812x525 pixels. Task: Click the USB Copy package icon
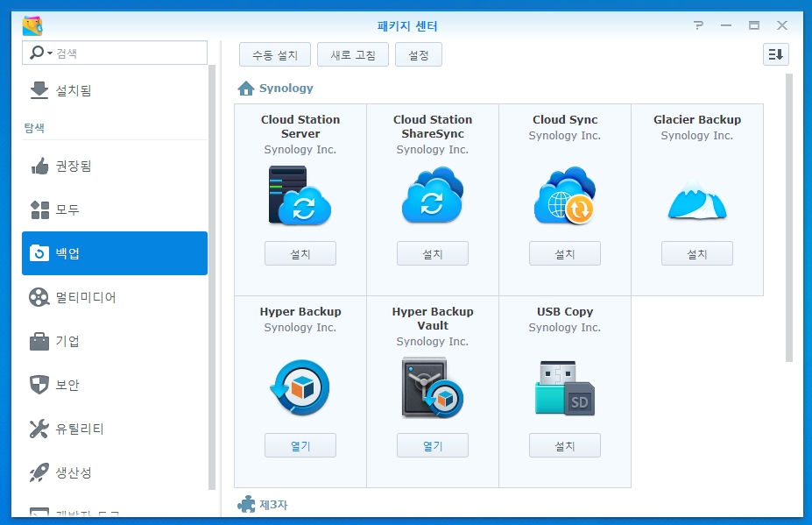(565, 388)
